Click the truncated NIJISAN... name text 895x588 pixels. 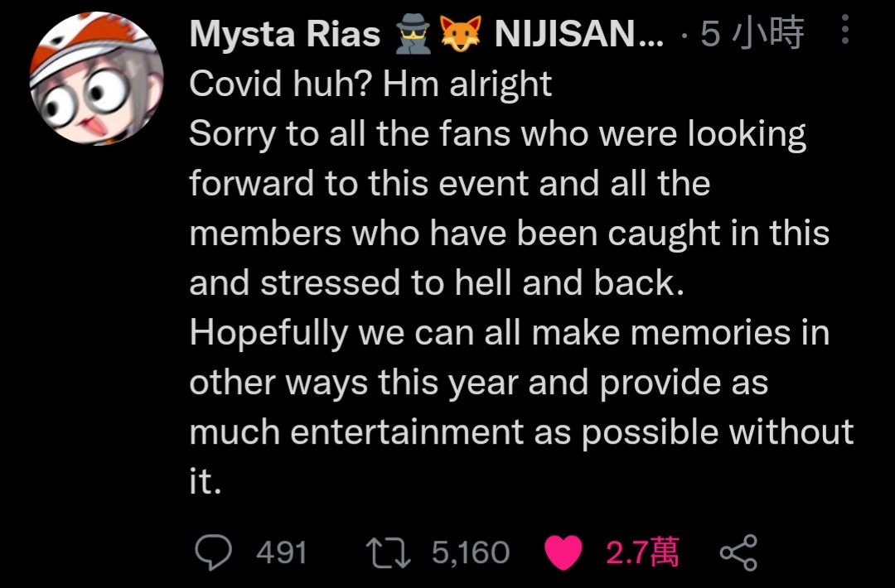(x=579, y=34)
